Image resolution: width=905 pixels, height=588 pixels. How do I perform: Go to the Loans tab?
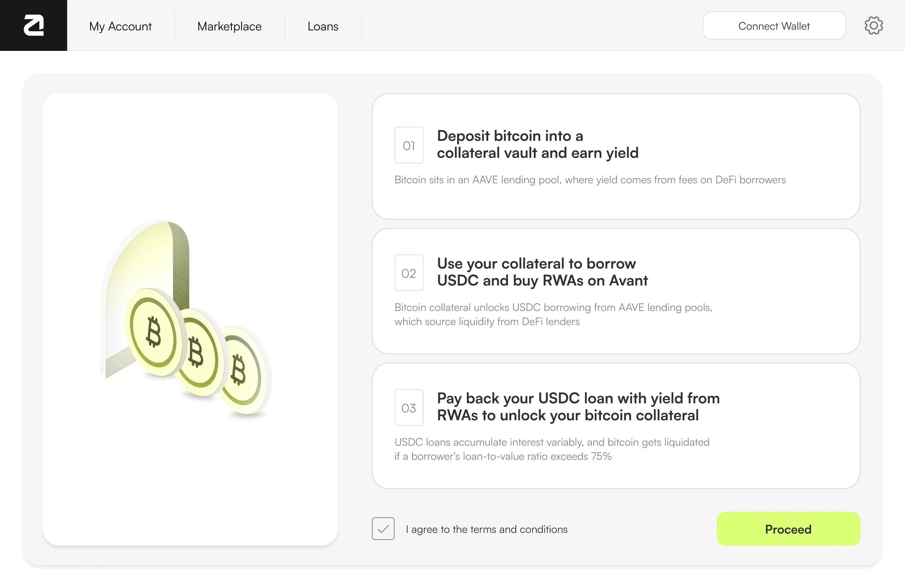(x=323, y=26)
